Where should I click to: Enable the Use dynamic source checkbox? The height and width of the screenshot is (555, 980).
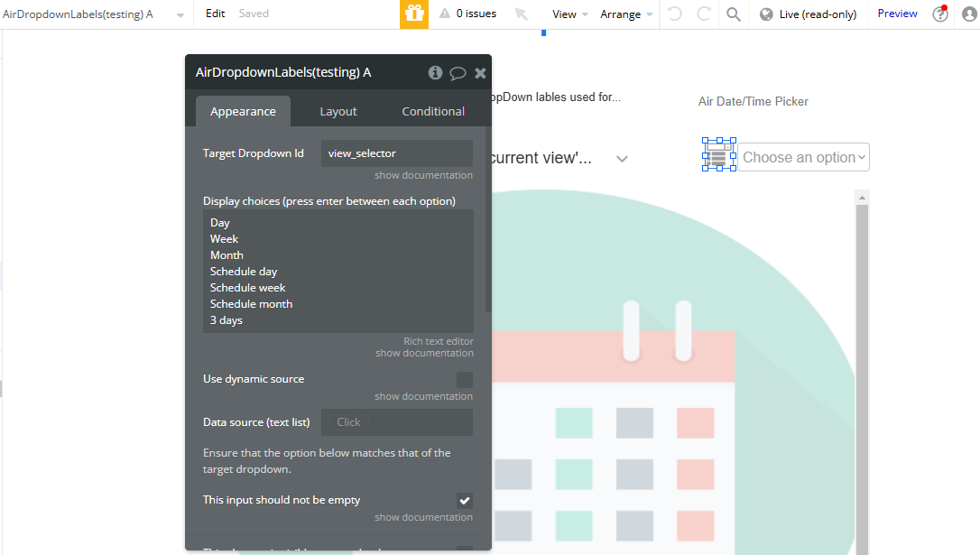pos(464,380)
